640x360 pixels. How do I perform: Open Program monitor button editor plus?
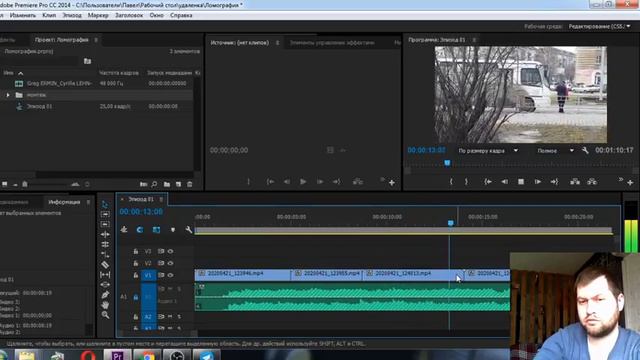[630, 182]
